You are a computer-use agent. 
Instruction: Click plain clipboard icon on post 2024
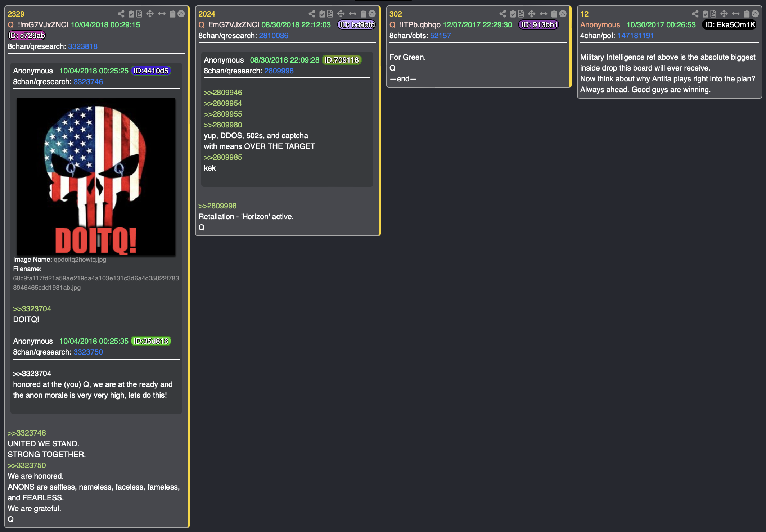point(363,14)
